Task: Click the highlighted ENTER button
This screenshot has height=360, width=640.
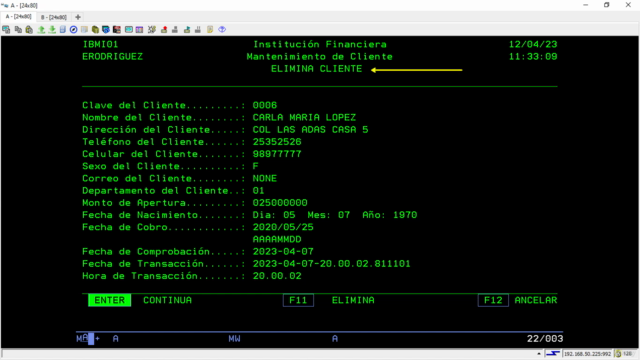Action: [x=109, y=300]
